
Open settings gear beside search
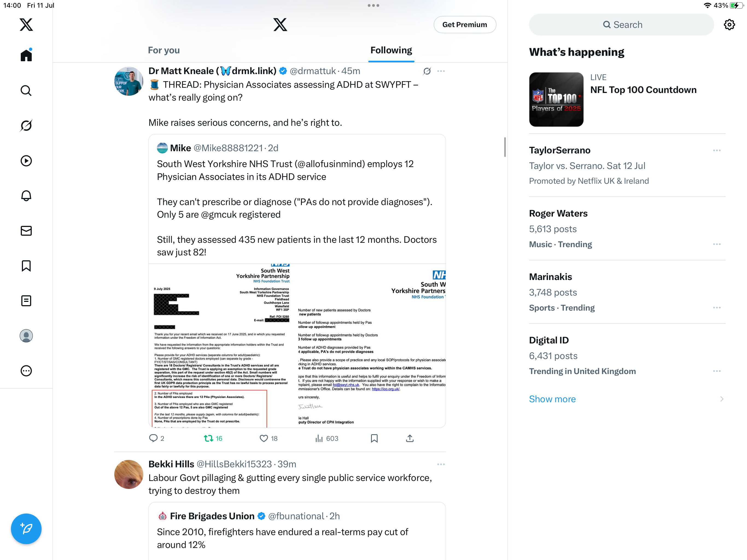[x=729, y=25]
